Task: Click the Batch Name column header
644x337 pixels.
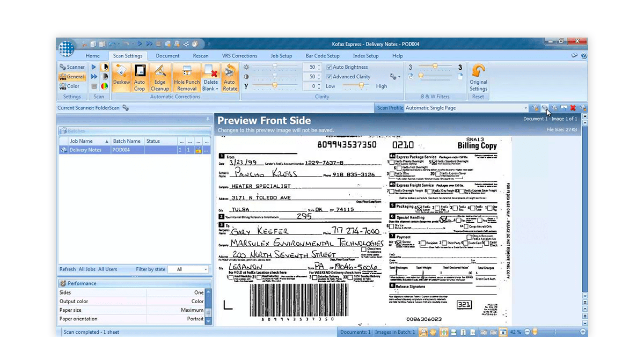Action: [x=128, y=141]
